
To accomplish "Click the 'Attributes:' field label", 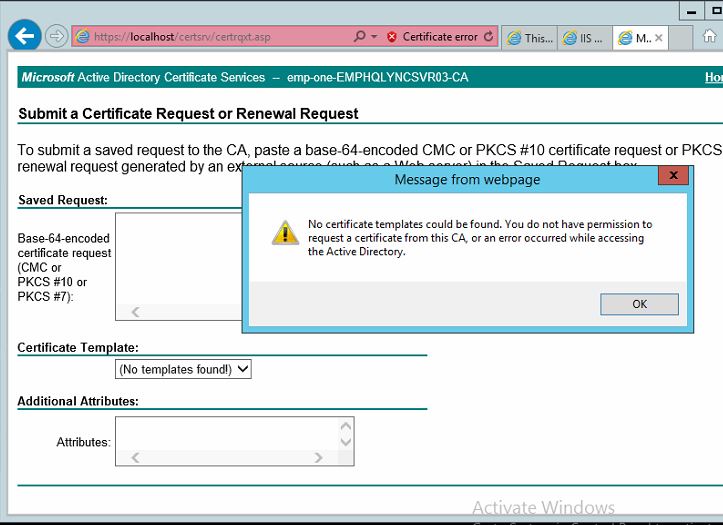I will tap(83, 442).
